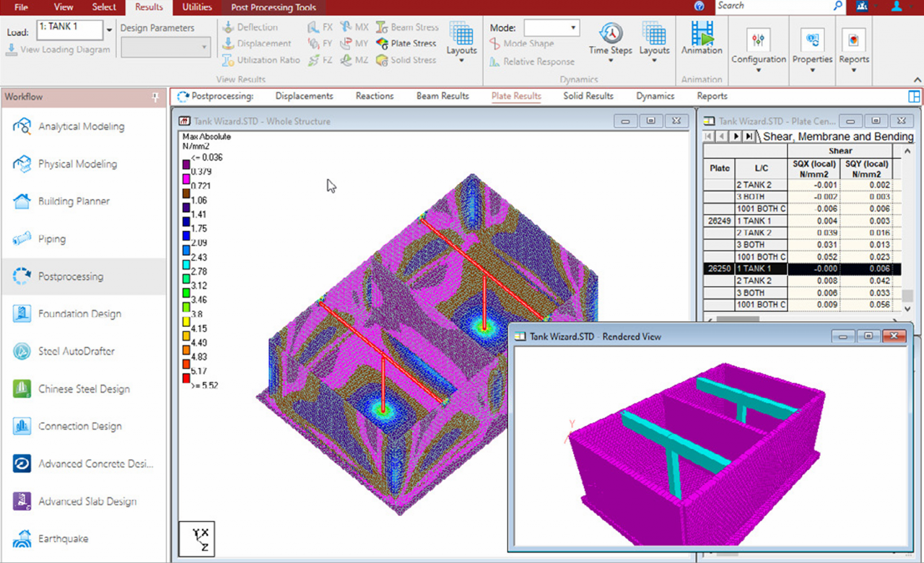Screen dimensions: 924x563
Task: Collapse the ribbon with the chevron
Action: point(918,79)
